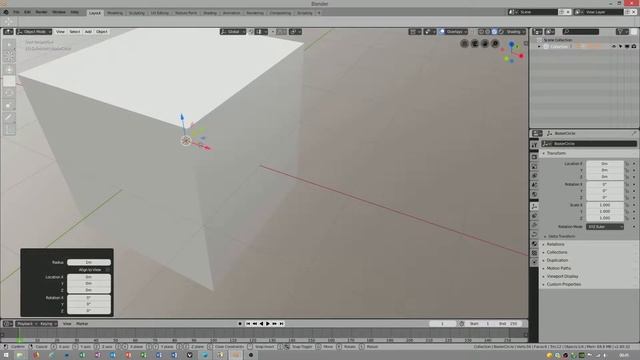This screenshot has height=360, width=640.
Task: Switch to the UV Editing workspace tab
Action: click(x=160, y=13)
